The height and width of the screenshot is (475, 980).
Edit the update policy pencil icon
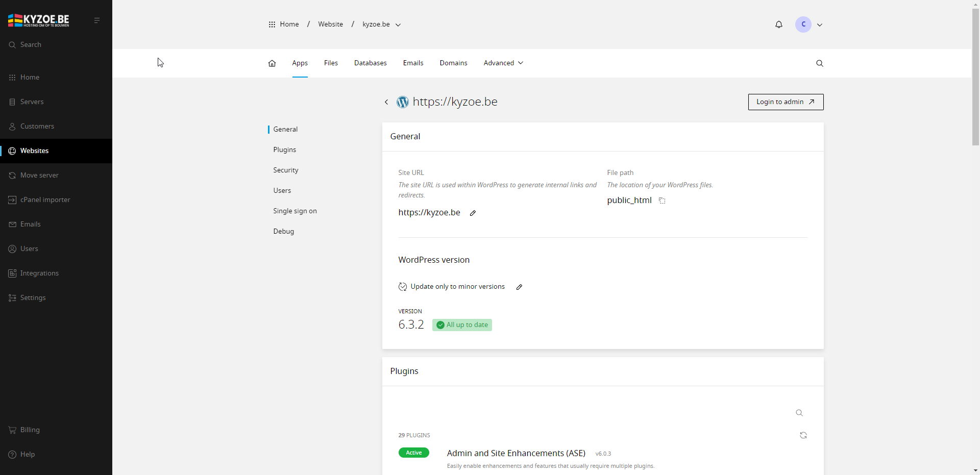point(519,287)
